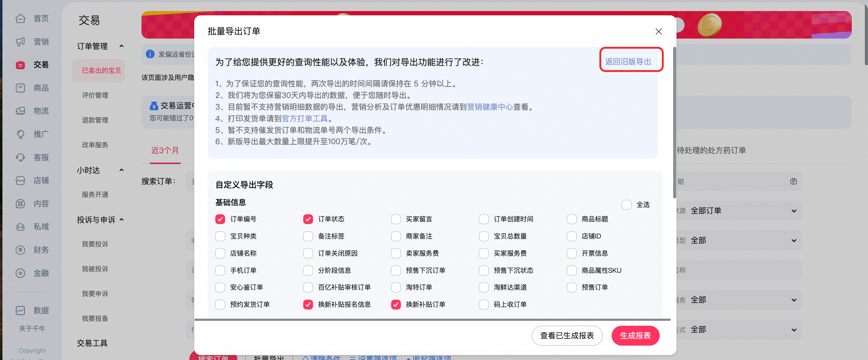
Task: Uncheck the 订单编号 checkbox
Action: 220,219
